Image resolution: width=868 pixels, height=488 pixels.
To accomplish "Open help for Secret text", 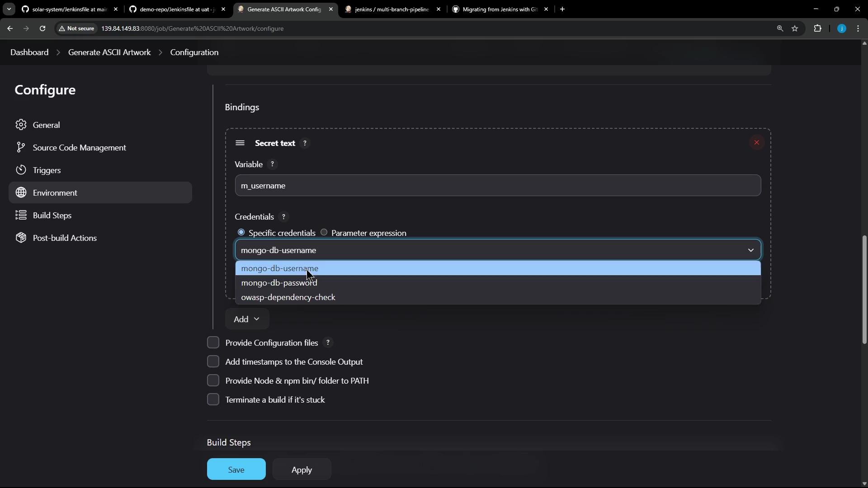I will pos(305,143).
